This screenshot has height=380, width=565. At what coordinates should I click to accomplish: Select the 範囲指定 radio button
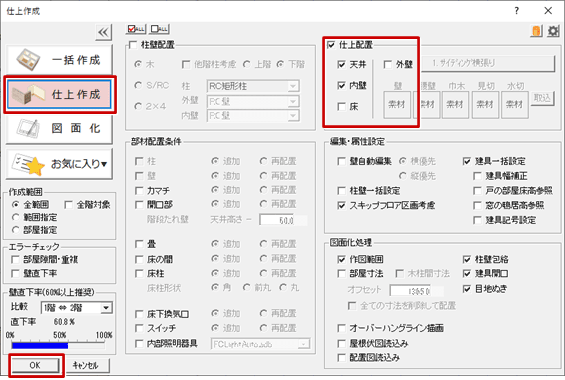[15, 218]
